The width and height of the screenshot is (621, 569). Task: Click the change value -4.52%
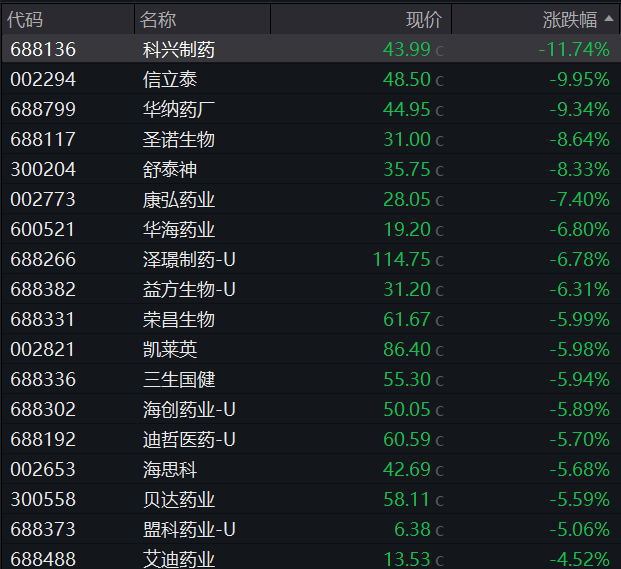[x=579, y=559]
